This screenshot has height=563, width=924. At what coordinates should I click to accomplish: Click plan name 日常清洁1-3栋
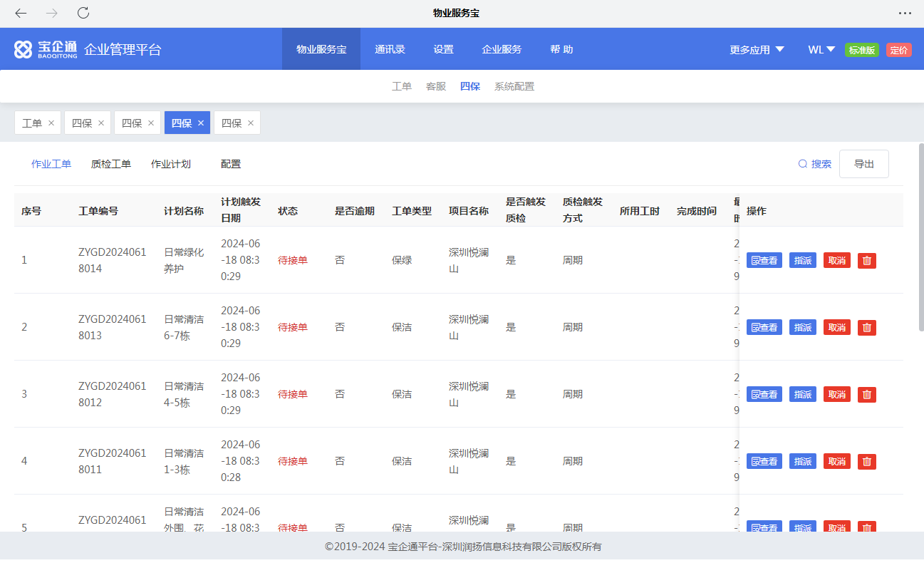click(184, 461)
